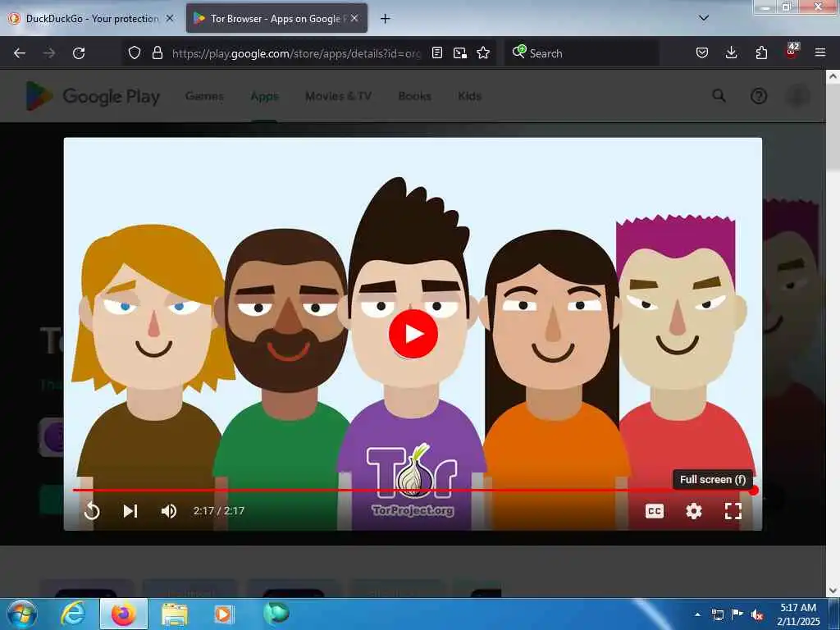Launch Internet Explorer from taskbar
Screen dimensions: 840x630
[x=73, y=614]
